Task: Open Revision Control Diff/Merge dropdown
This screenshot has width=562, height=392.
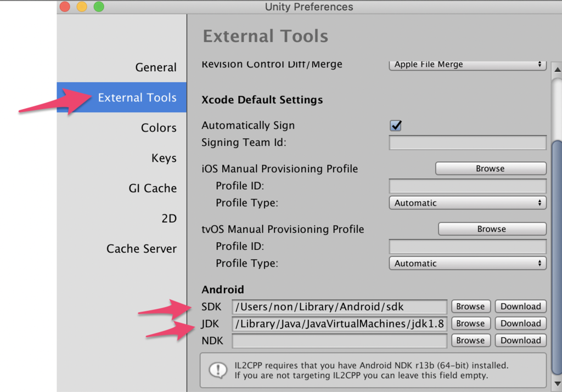Action: point(468,65)
